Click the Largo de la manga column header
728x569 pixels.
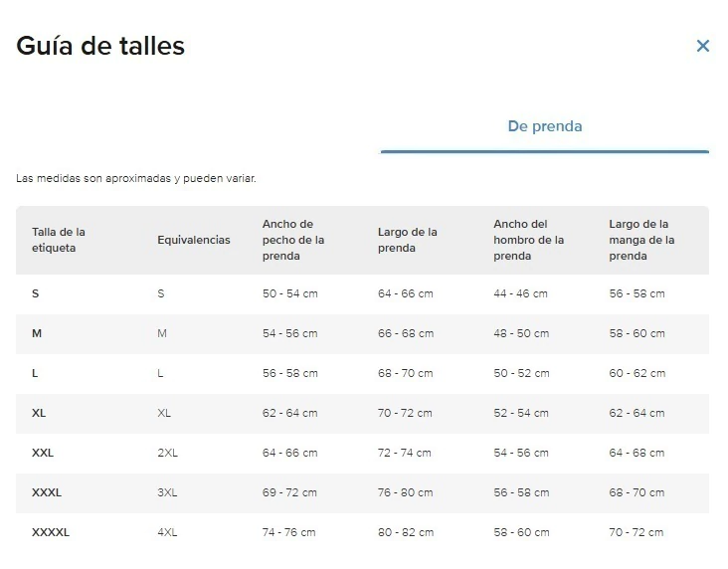(641, 240)
